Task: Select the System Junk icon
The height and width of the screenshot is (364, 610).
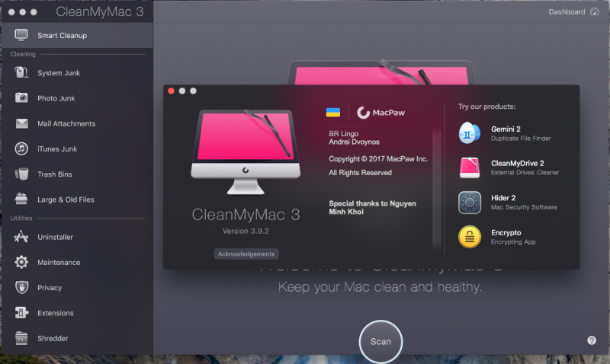Action: tap(21, 72)
